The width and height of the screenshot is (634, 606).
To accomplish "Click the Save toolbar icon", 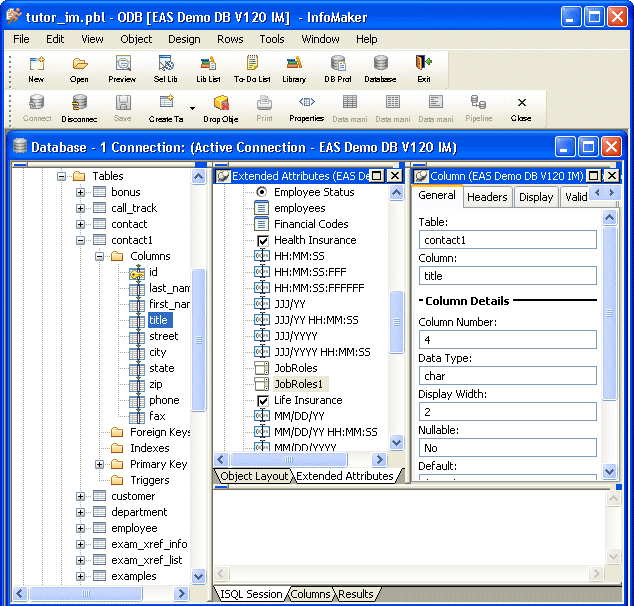I will [123, 108].
